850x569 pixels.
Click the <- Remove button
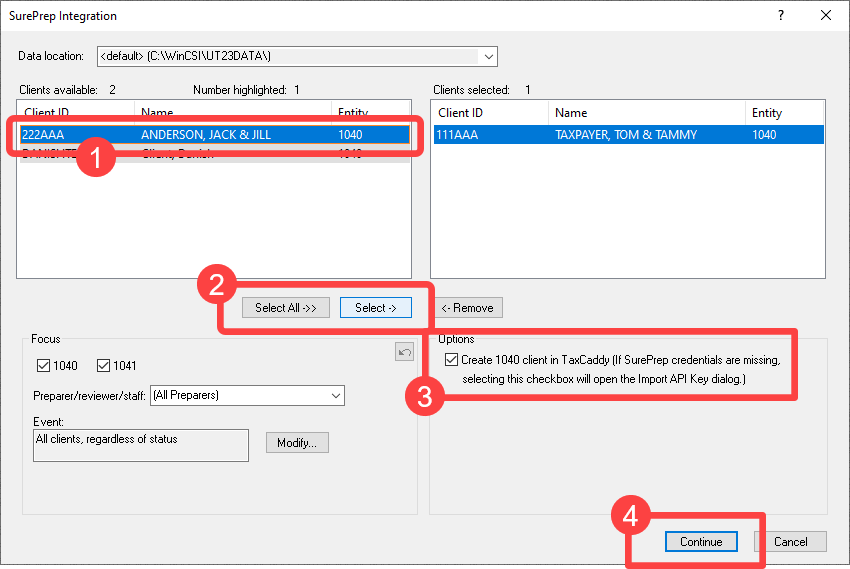[x=471, y=308]
